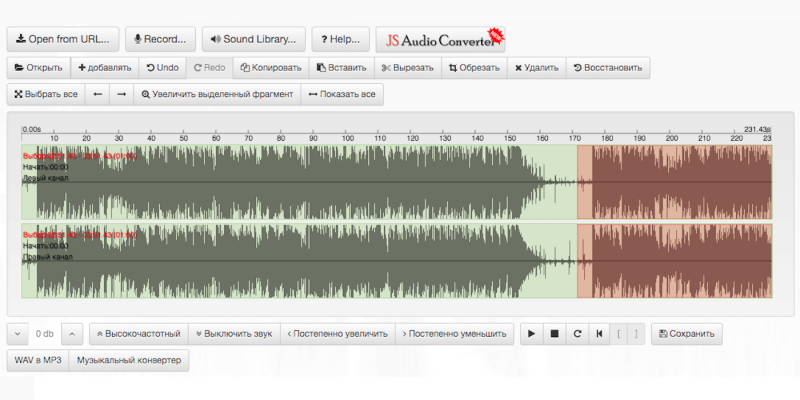Move the selection right with the arrow
800x400 pixels.
point(121,94)
